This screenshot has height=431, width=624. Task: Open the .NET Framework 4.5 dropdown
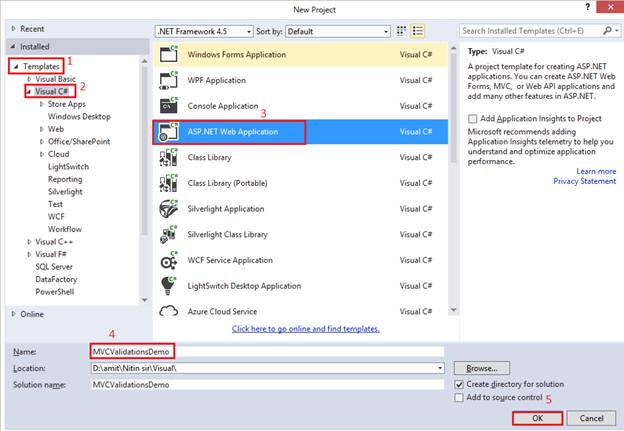(x=204, y=31)
